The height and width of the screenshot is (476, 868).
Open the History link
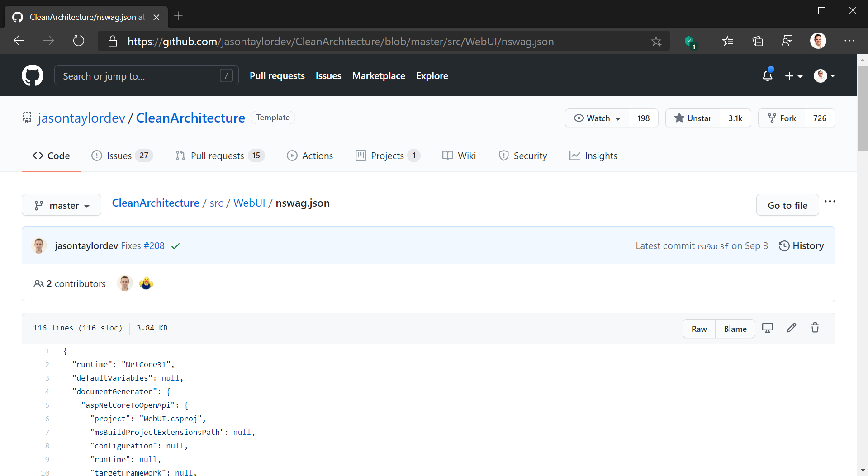point(801,246)
